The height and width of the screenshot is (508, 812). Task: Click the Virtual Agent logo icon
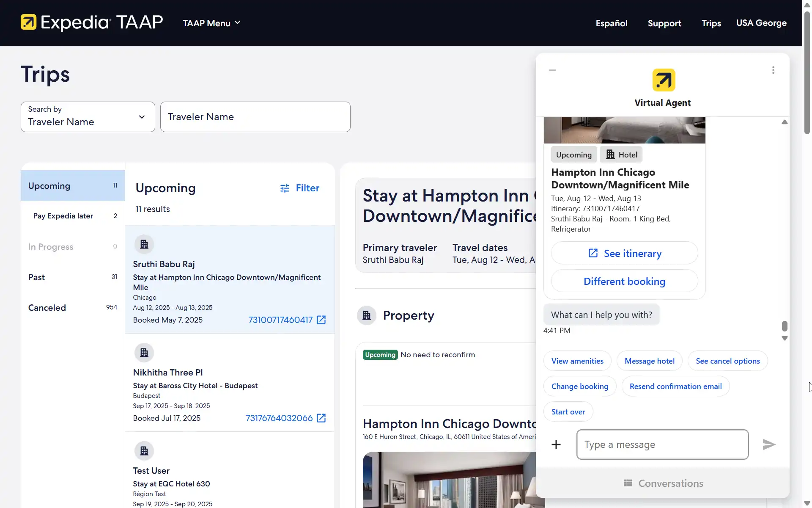pos(664,80)
